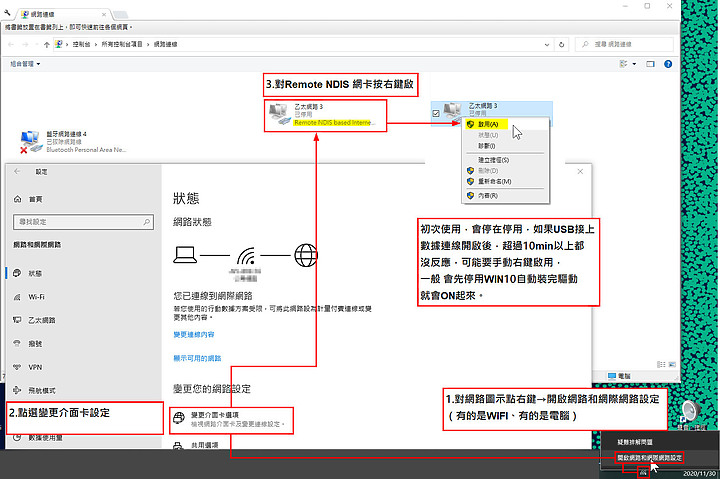Screen dimensions: 720x479
Task: Click the forward arrow in Explorer
Action: tap(25, 45)
